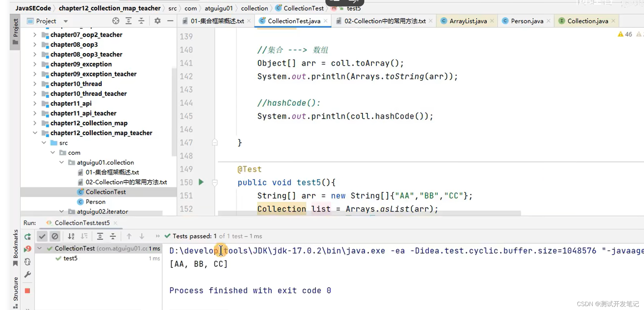Screen dimensions: 644x310
Task: Go to next failed test arrow
Action: 142,236
